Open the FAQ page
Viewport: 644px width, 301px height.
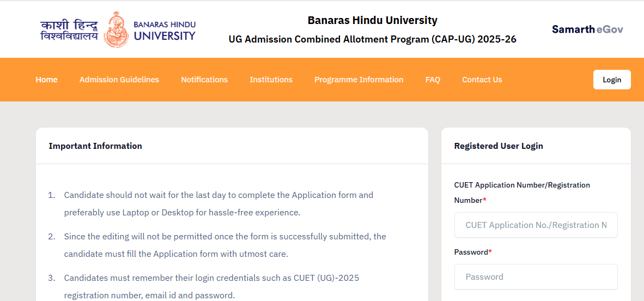433,80
